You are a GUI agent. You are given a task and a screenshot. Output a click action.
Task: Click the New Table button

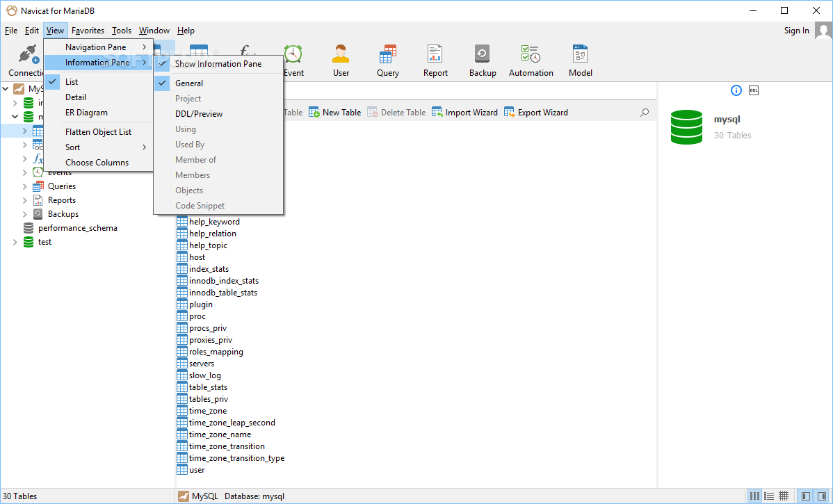point(334,112)
